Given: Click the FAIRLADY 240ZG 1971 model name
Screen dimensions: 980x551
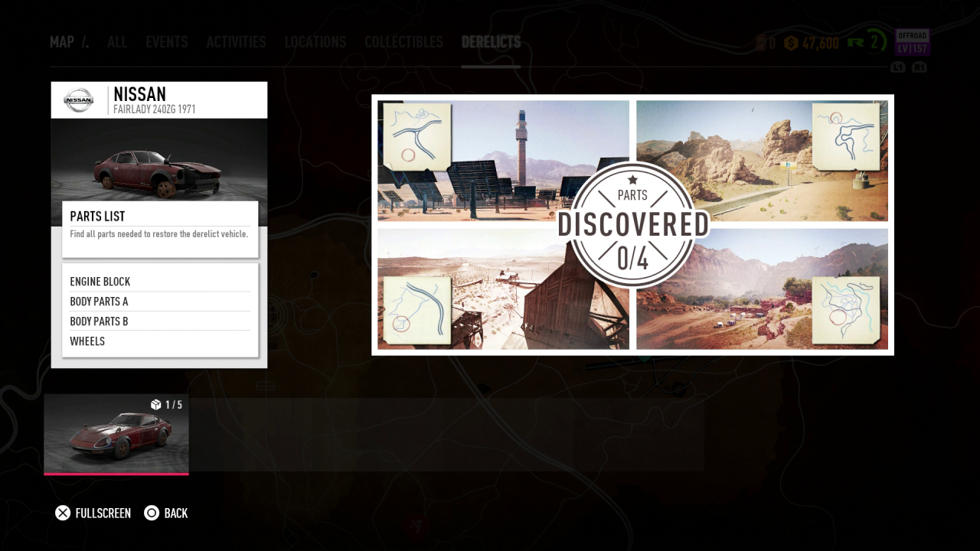Looking at the screenshot, I should [x=154, y=109].
